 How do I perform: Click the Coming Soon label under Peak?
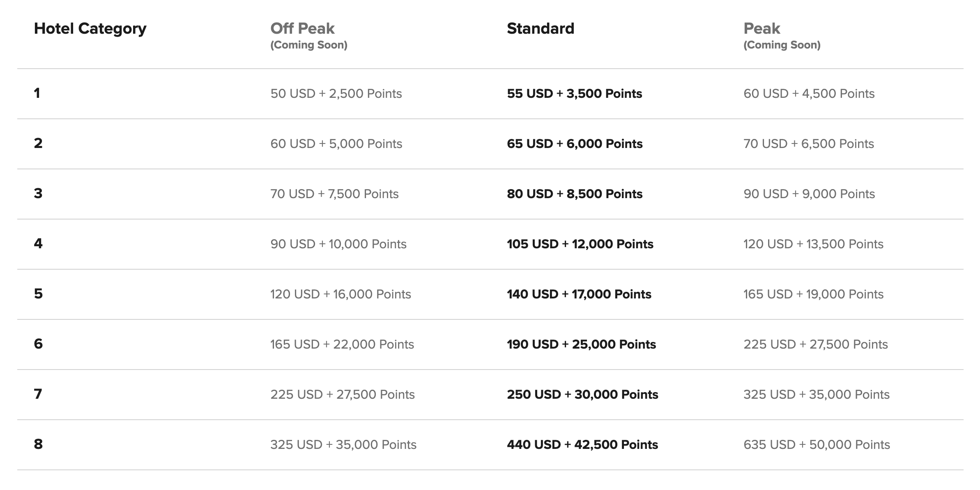click(x=782, y=45)
